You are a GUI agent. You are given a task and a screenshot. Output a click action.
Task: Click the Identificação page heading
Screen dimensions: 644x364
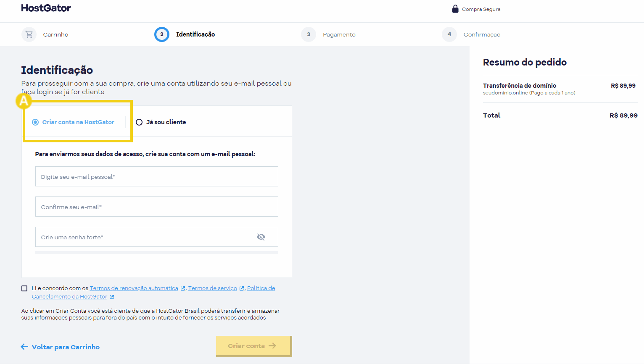click(57, 70)
